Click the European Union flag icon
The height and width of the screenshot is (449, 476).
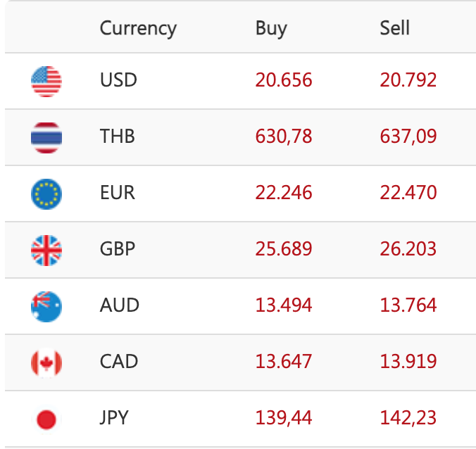[x=46, y=194]
